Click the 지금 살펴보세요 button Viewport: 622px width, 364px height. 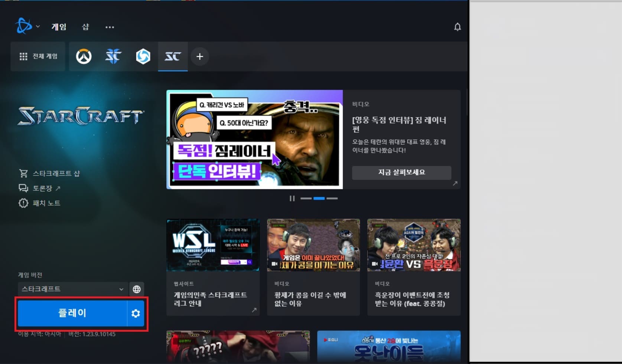pos(401,173)
